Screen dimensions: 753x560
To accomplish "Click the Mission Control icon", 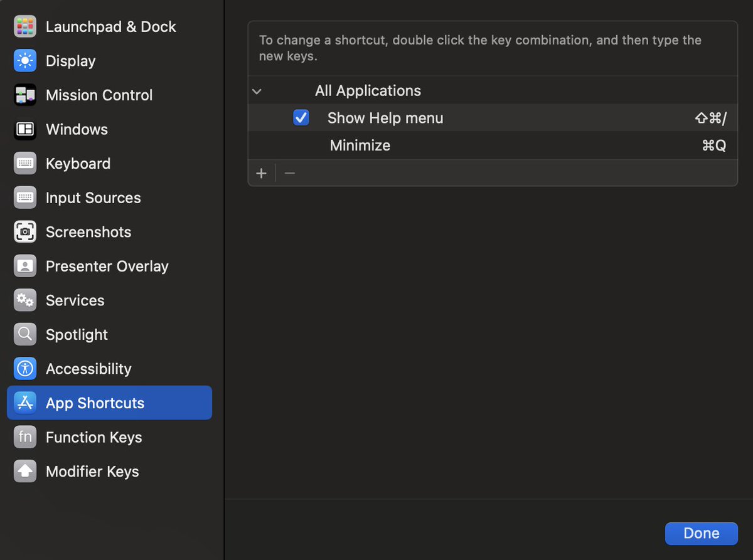I will [25, 95].
